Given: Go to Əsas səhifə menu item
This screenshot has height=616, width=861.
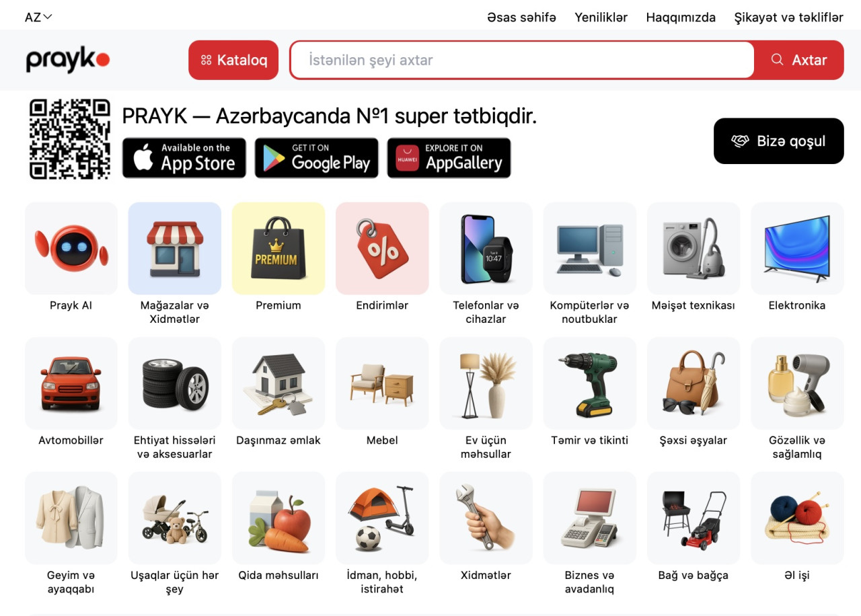Looking at the screenshot, I should point(522,17).
